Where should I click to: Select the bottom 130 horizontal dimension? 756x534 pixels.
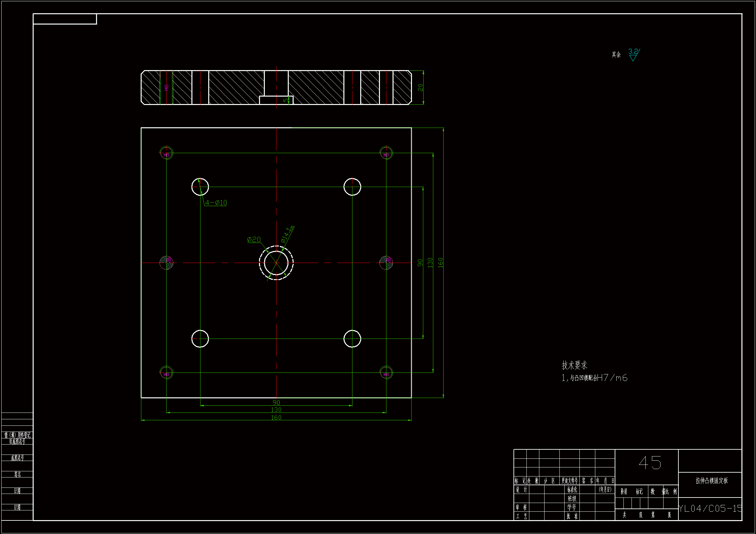tap(276, 410)
